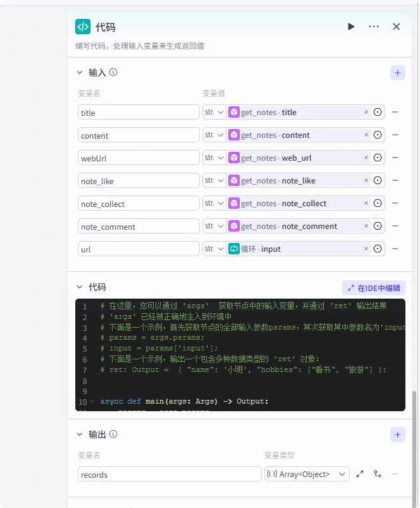Edit the note_collect variable name field
The height and width of the screenshot is (508, 420).
pos(139,203)
